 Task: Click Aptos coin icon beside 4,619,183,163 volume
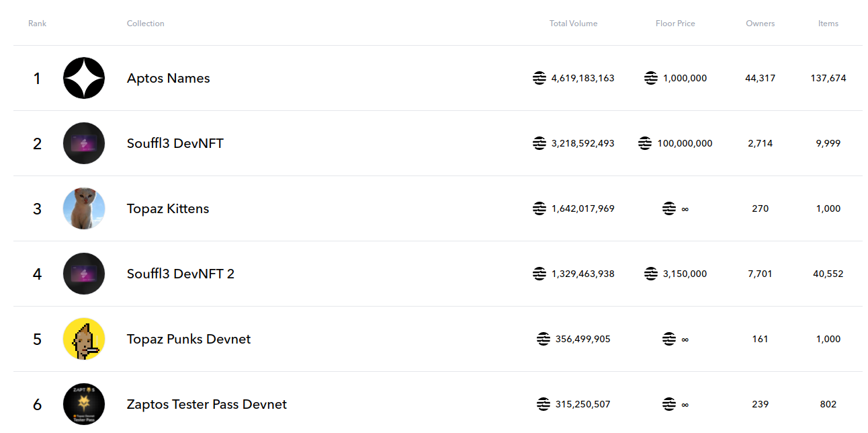tap(539, 78)
